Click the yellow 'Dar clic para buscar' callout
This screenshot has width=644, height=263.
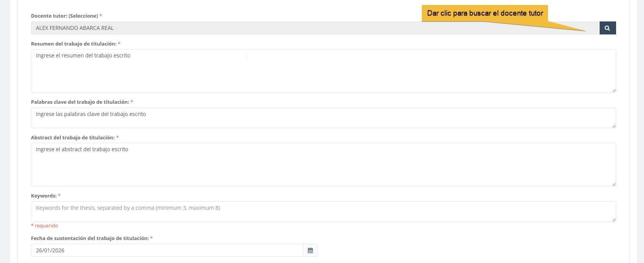(485, 13)
